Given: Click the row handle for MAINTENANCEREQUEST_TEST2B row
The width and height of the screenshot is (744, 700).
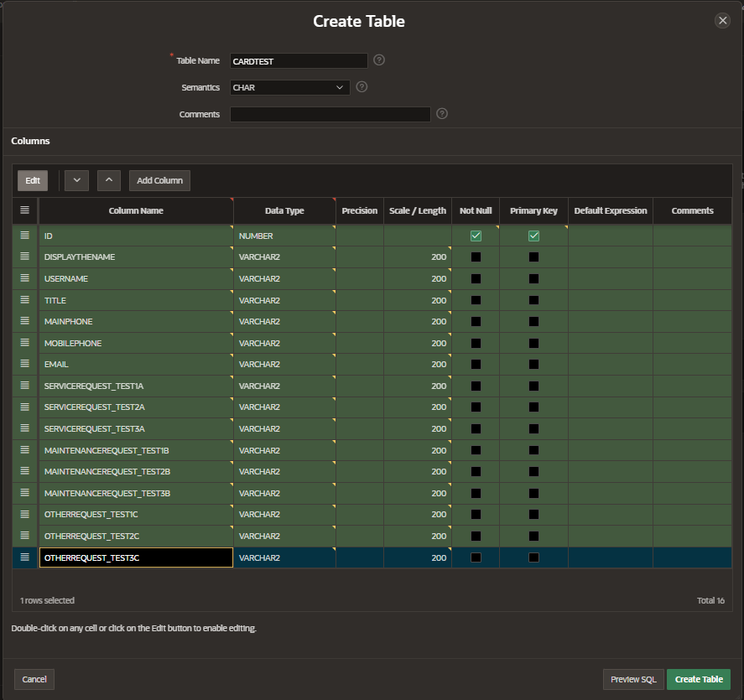Looking at the screenshot, I should click(x=24, y=471).
